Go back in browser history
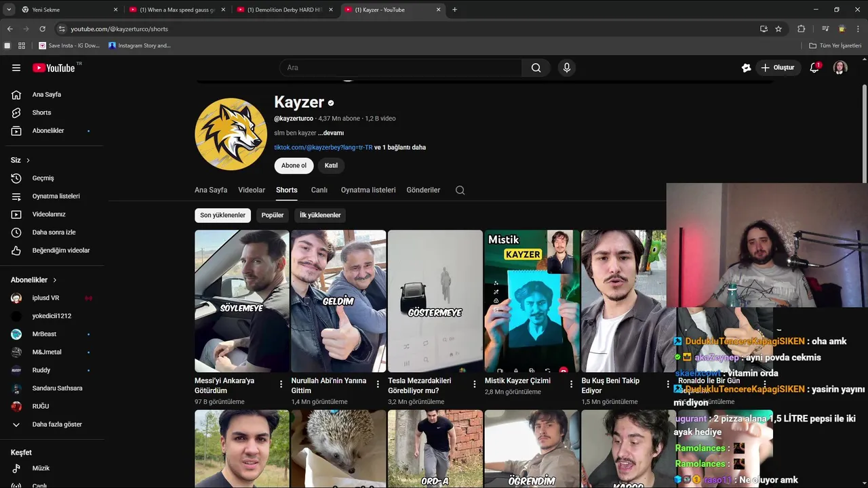The width and height of the screenshot is (868, 488). point(9,29)
